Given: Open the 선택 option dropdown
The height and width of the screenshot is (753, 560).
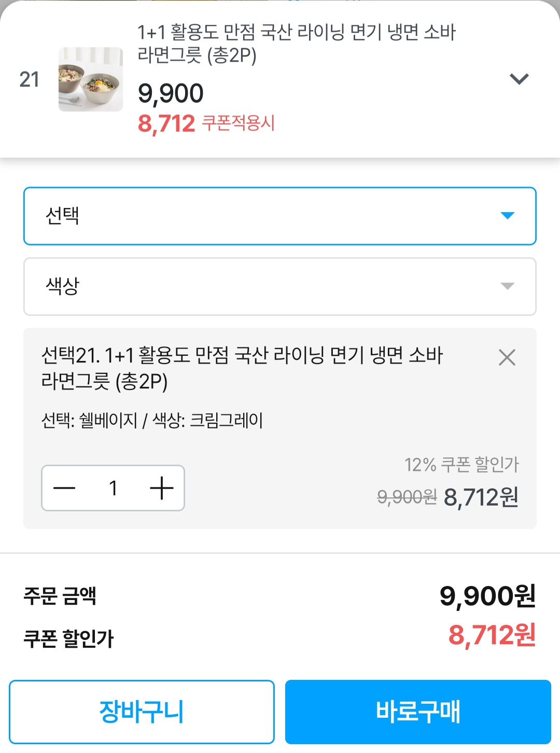Looking at the screenshot, I should 259,216.
